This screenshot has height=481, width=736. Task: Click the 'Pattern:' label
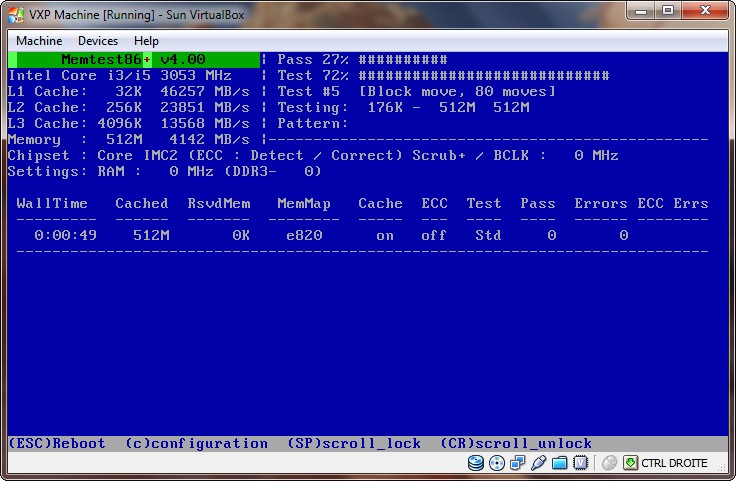pyautogui.click(x=313, y=123)
